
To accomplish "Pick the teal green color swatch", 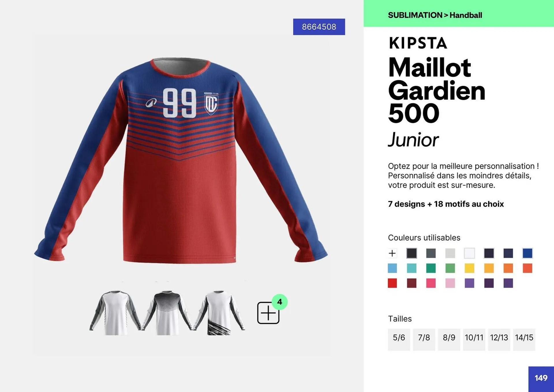I will [x=431, y=268].
